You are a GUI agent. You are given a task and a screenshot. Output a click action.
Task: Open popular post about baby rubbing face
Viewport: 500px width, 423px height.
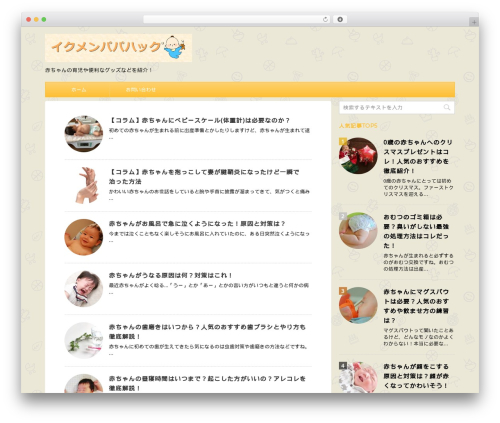[x=416, y=376]
